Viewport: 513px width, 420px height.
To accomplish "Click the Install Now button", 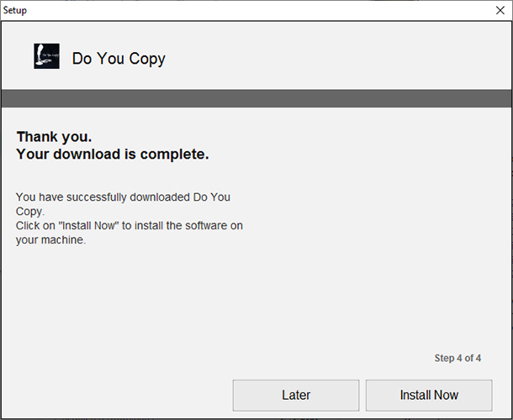I will pyautogui.click(x=429, y=395).
